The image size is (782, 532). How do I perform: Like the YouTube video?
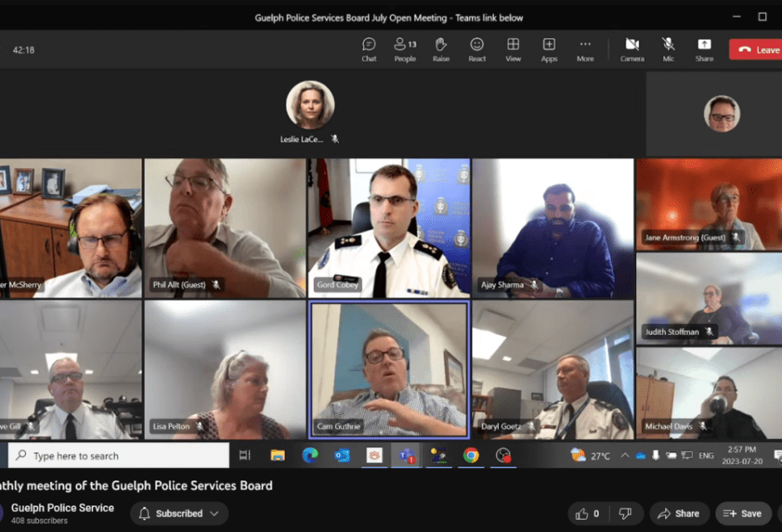pyautogui.click(x=588, y=514)
